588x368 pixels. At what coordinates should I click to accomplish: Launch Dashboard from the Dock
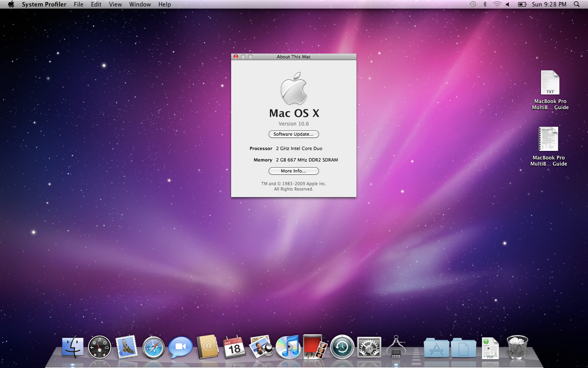point(100,347)
